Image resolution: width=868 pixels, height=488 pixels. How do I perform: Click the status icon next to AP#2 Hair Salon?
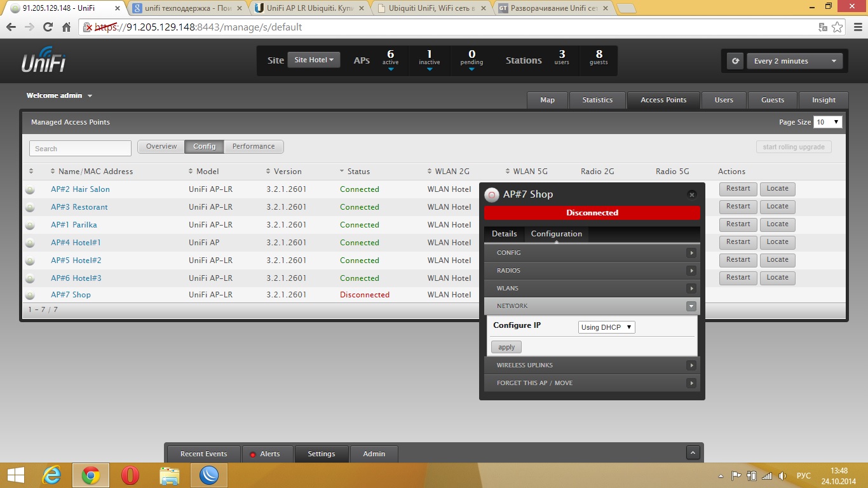coord(30,189)
